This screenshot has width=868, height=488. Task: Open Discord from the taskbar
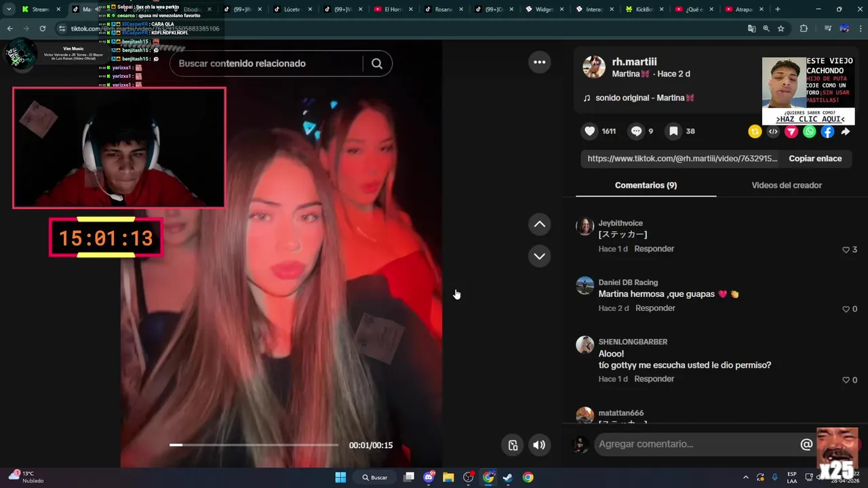429,477
